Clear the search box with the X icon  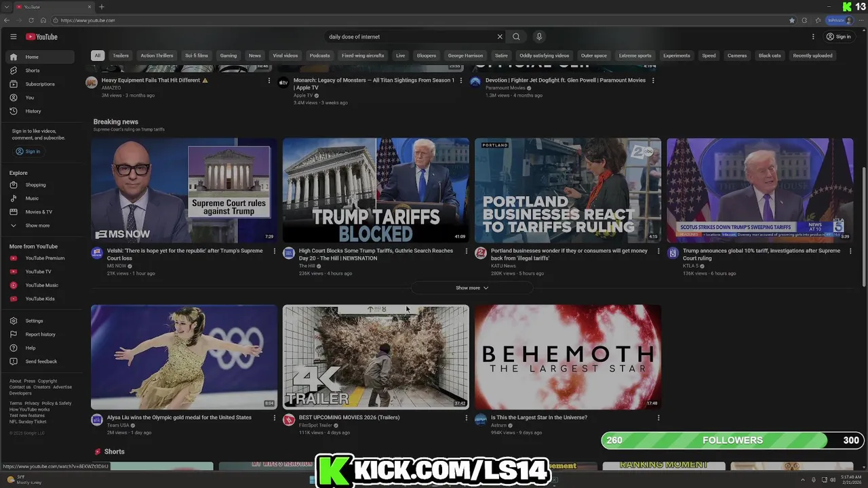(500, 37)
